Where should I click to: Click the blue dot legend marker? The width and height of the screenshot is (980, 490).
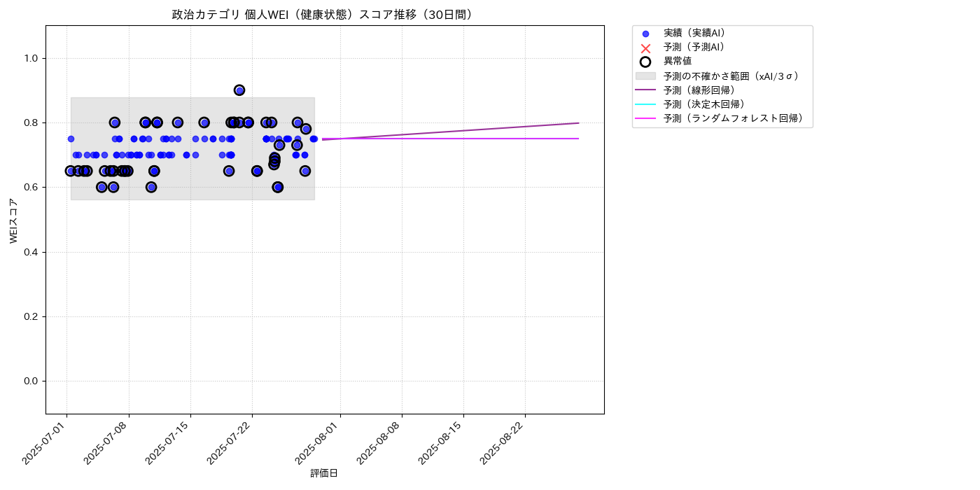point(645,34)
